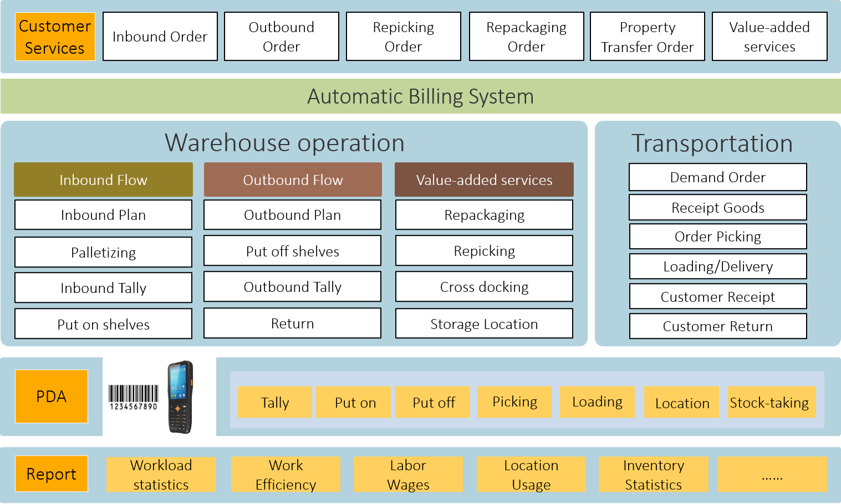Click the Tally PDA function
This screenshot has height=504, width=841.
click(x=275, y=402)
